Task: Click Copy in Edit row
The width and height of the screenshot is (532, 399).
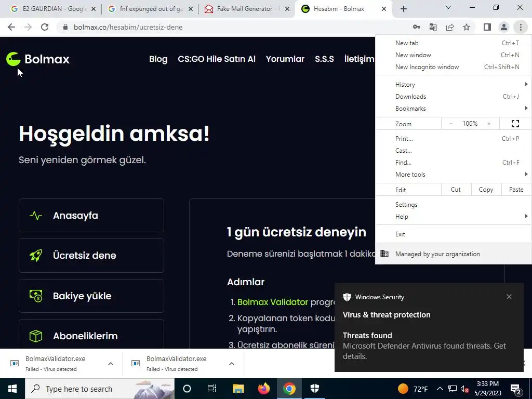Action: (x=486, y=190)
